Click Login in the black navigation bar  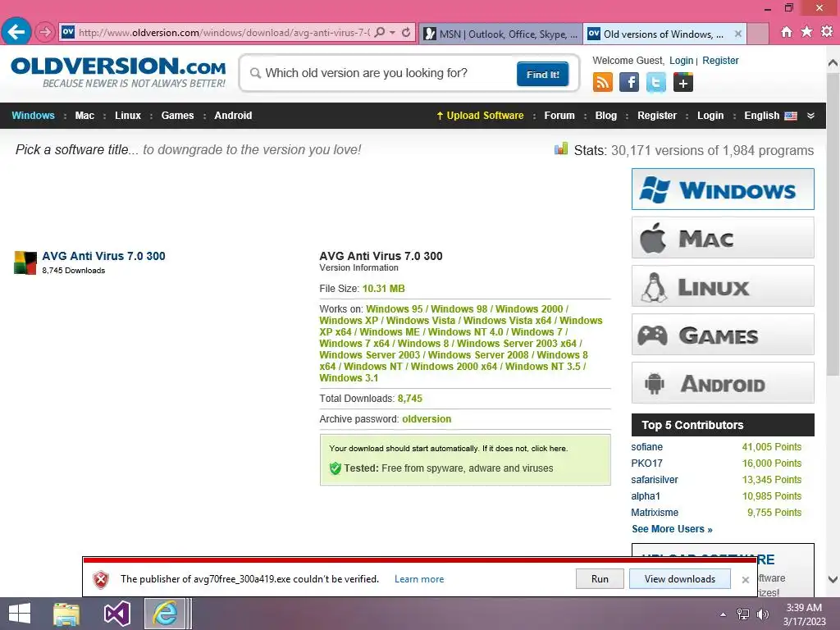click(x=710, y=116)
